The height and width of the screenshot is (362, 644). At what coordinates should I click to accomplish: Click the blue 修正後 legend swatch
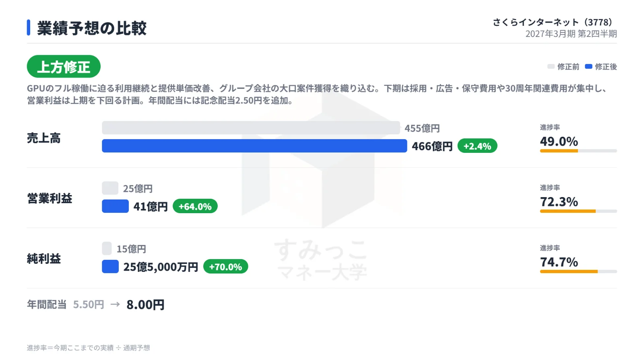588,66
